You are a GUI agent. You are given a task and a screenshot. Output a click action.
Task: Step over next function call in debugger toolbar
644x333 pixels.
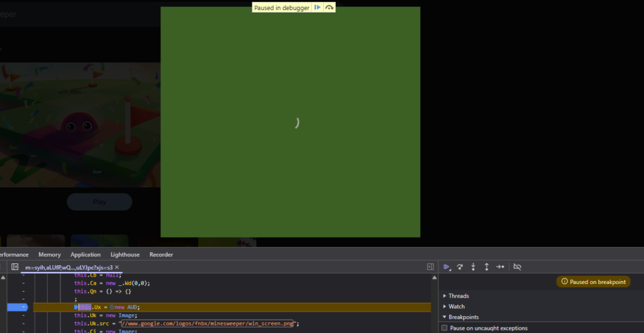pyautogui.click(x=460, y=267)
